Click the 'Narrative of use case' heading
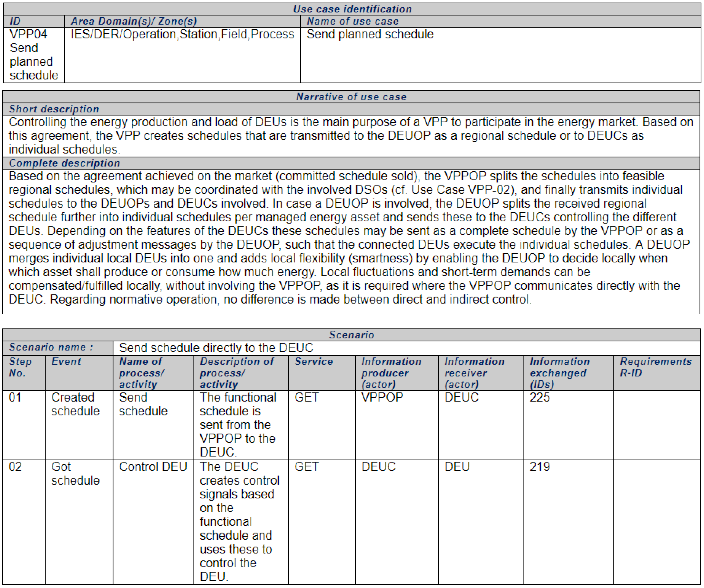704x588 pixels. 351,97
